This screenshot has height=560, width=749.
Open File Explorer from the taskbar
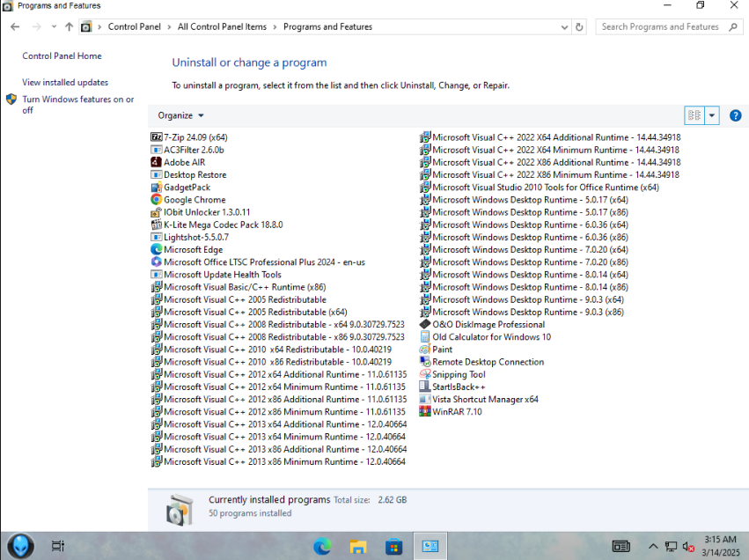pos(358,546)
